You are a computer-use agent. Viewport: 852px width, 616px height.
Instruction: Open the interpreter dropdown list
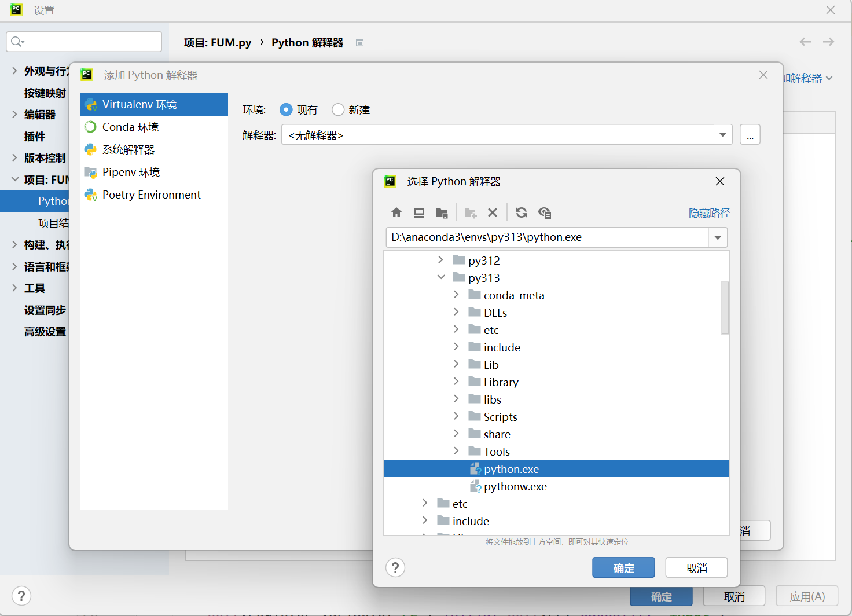[722, 135]
